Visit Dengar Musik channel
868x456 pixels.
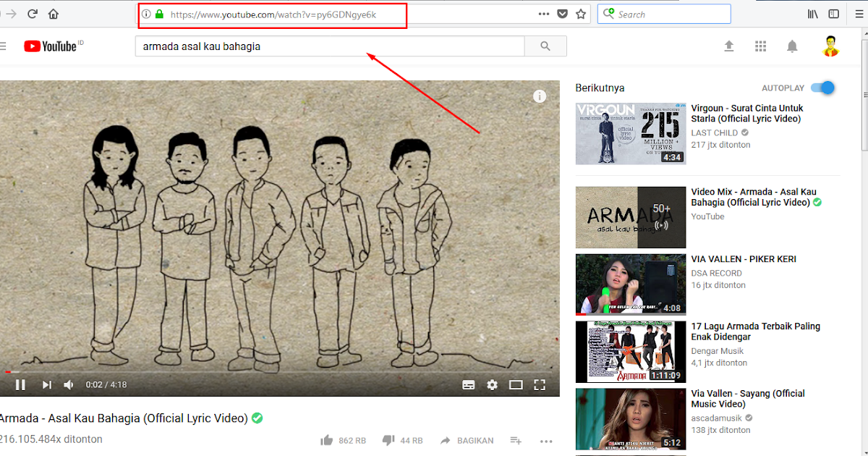pos(719,351)
